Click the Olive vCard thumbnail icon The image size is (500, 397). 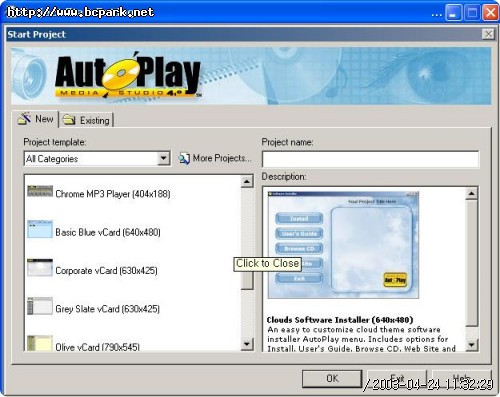(40, 343)
